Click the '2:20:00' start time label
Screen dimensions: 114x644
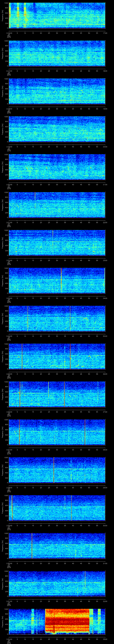tap(9, 184)
